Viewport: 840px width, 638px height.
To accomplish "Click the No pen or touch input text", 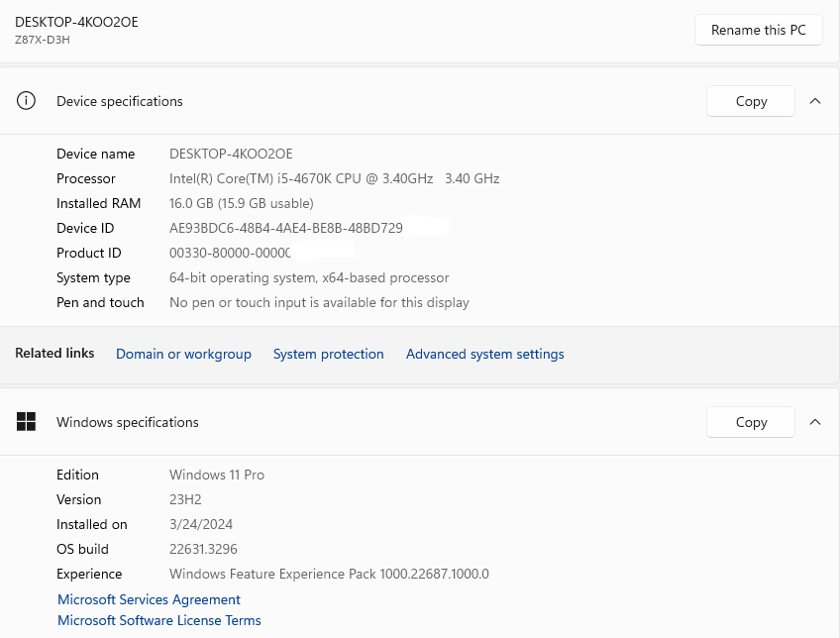I will click(x=319, y=303).
